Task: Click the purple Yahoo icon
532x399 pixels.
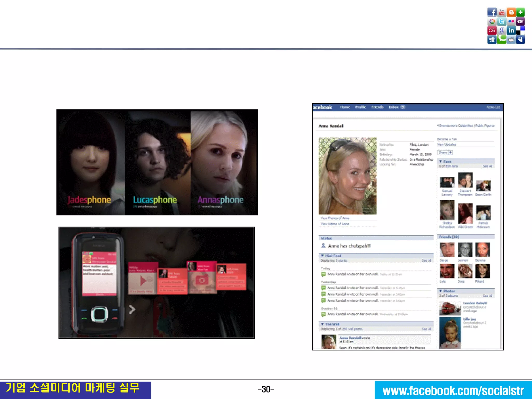Action: pyautogui.click(x=520, y=22)
